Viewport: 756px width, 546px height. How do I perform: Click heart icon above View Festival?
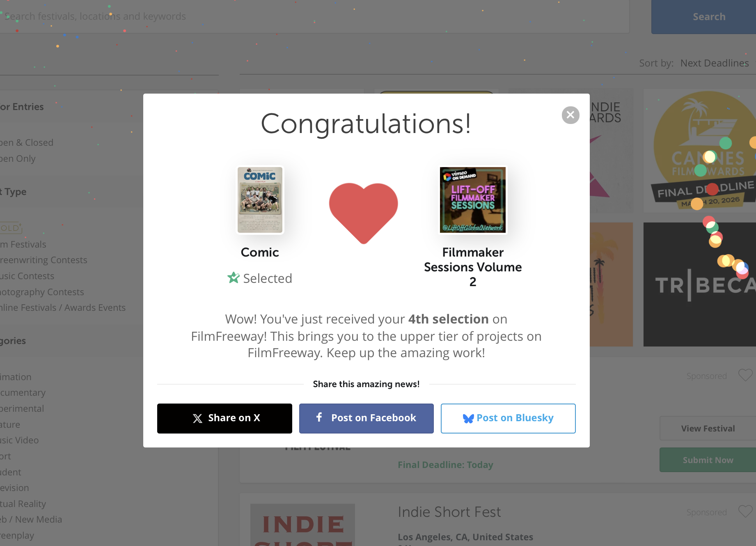[745, 375]
